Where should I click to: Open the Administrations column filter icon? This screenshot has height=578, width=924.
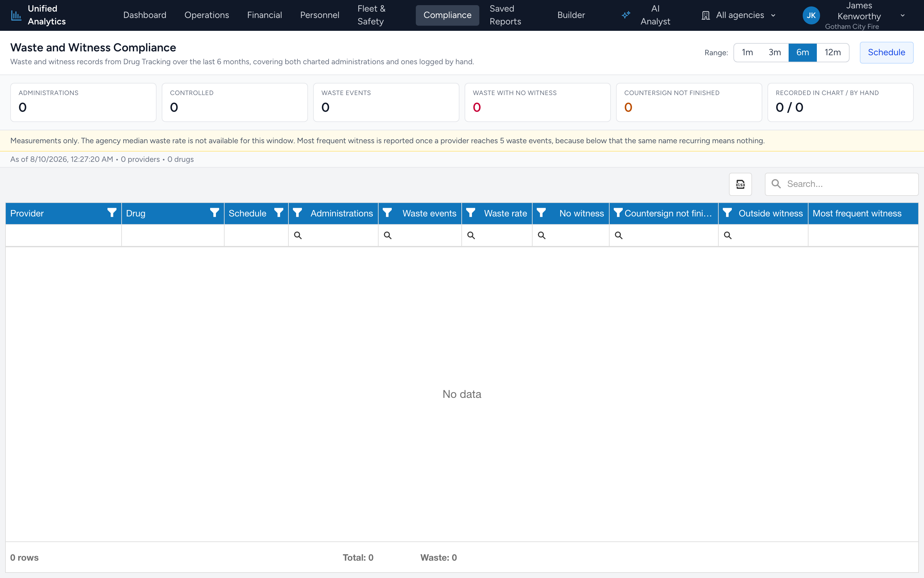297,213
